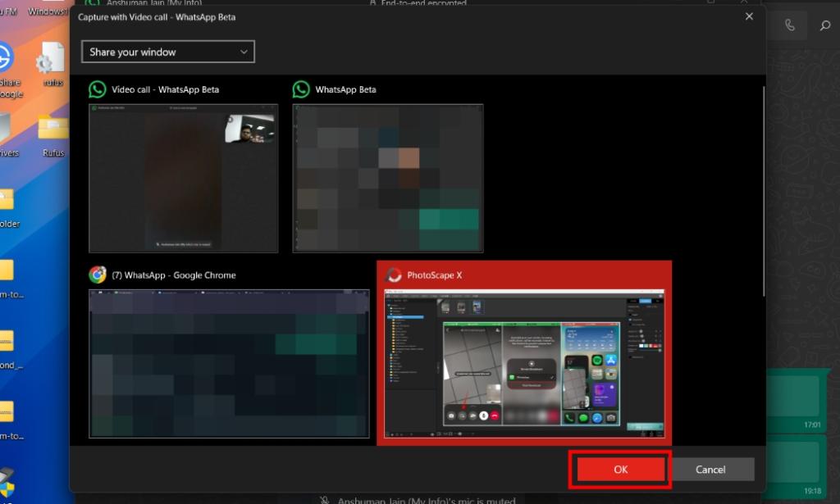Open search in the WhatsApp chat window
840x504 pixels.
(x=825, y=25)
